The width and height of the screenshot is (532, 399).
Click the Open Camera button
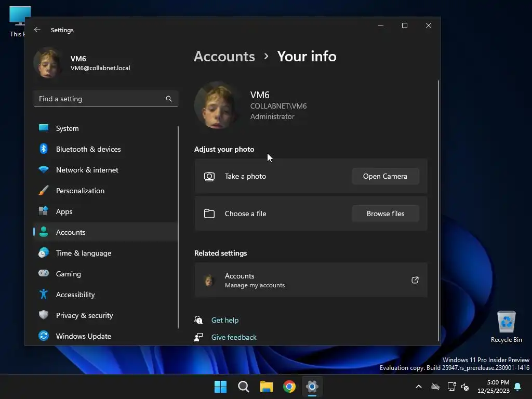pos(385,176)
